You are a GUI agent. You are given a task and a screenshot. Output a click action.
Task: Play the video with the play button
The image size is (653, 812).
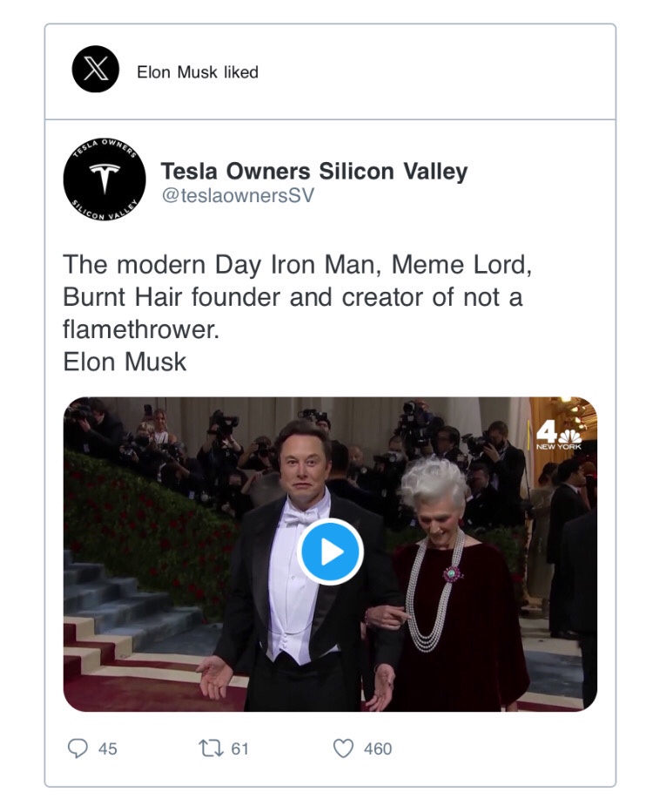click(330, 551)
